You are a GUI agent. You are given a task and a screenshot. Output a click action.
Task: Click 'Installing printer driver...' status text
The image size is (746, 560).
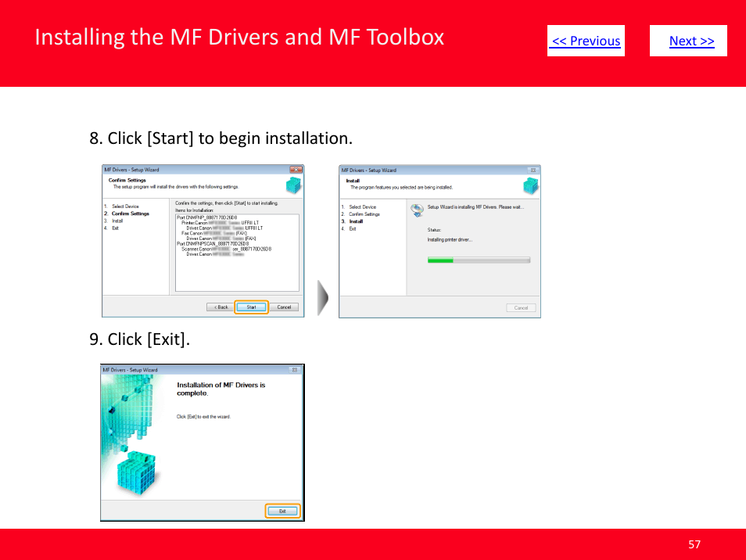tap(450, 240)
